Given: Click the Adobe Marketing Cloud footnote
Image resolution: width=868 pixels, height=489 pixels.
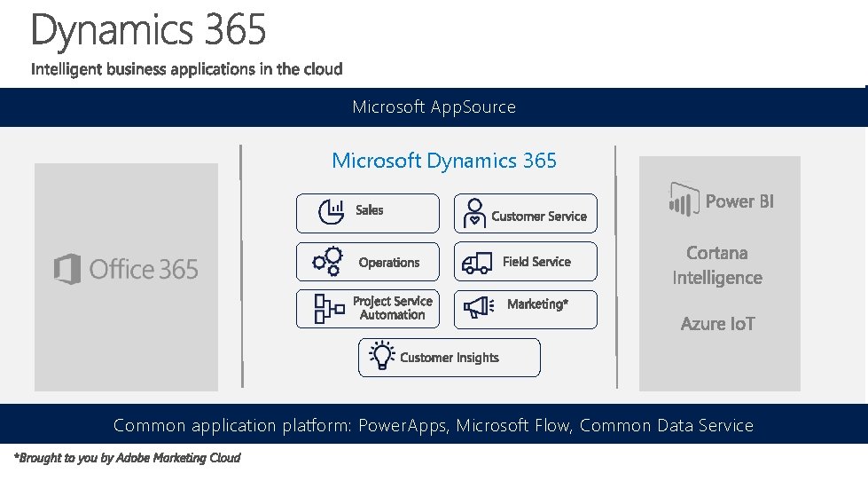Looking at the screenshot, I should click(x=128, y=458).
